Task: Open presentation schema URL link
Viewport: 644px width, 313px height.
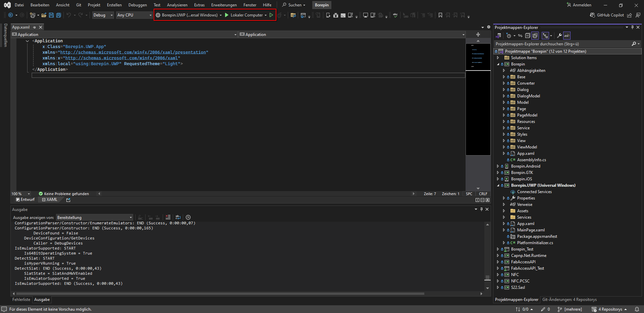Action: click(133, 52)
